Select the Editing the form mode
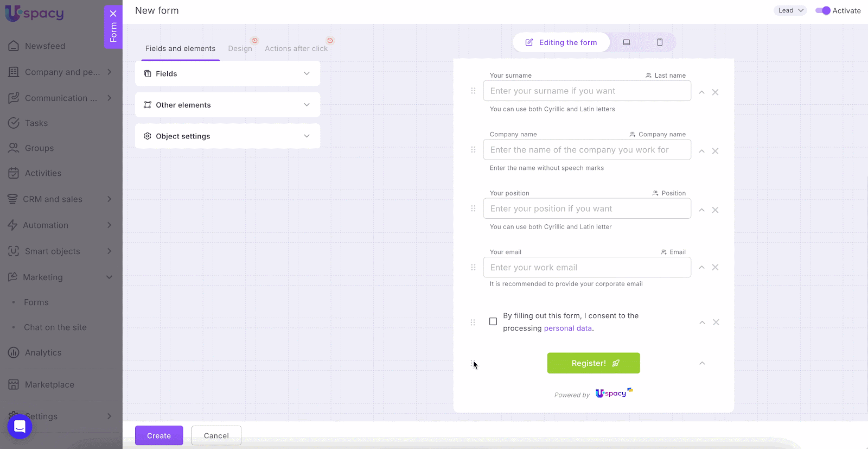The image size is (868, 449). click(561, 42)
